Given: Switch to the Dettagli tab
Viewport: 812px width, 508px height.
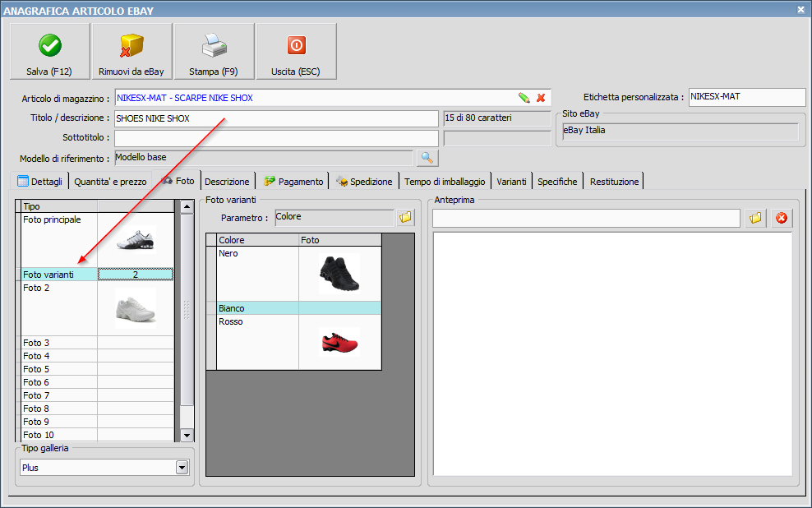Looking at the screenshot, I should [x=40, y=181].
